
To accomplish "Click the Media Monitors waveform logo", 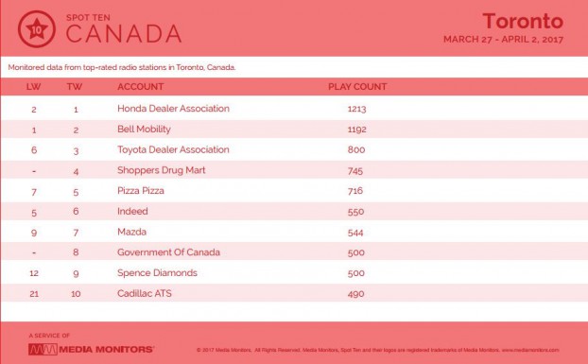I will tap(43, 350).
